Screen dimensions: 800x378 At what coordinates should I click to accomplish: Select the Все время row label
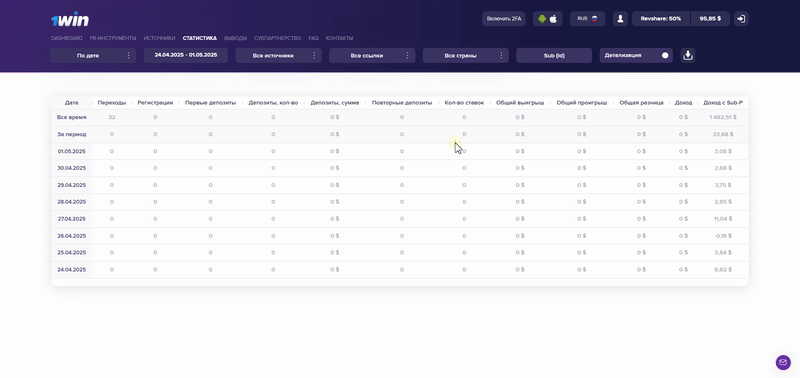click(x=71, y=117)
